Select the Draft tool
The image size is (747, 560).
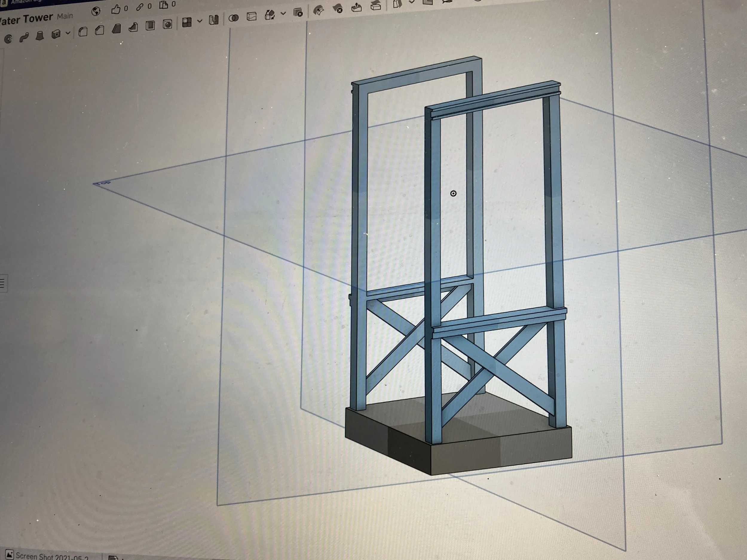click(x=117, y=29)
